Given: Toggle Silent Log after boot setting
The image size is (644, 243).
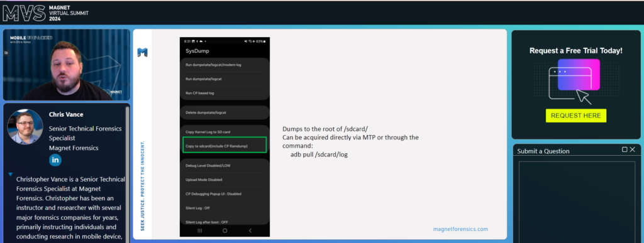Looking at the screenshot, I should pos(225,222).
